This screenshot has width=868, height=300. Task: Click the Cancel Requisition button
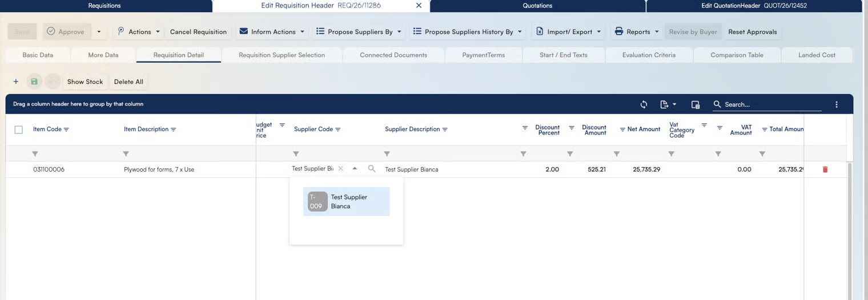pos(198,32)
